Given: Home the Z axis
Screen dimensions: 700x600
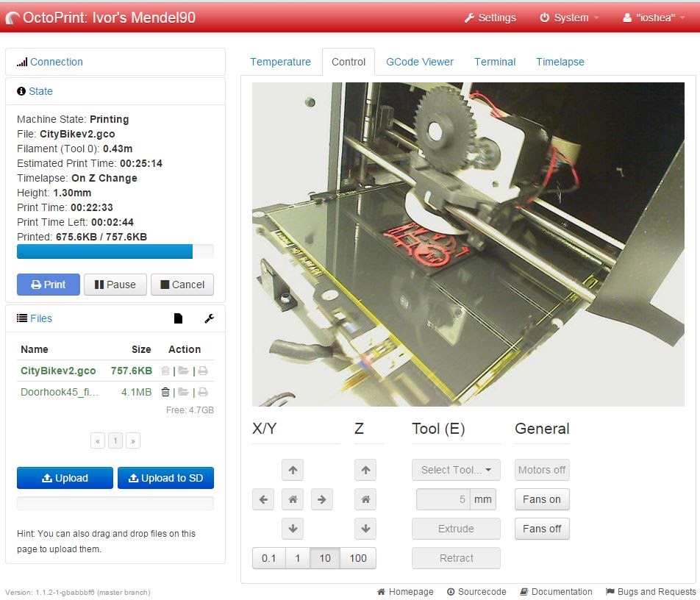Looking at the screenshot, I should tap(365, 499).
